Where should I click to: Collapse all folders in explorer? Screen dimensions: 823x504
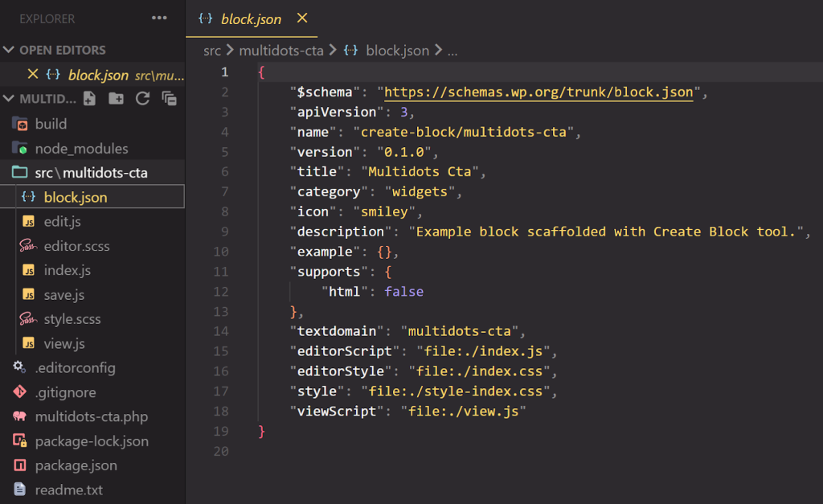pyautogui.click(x=169, y=99)
